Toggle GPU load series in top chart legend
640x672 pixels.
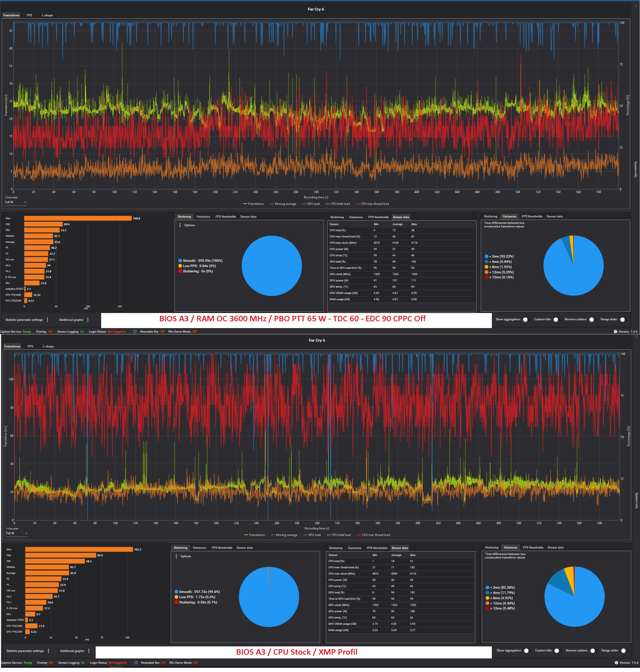point(311,204)
